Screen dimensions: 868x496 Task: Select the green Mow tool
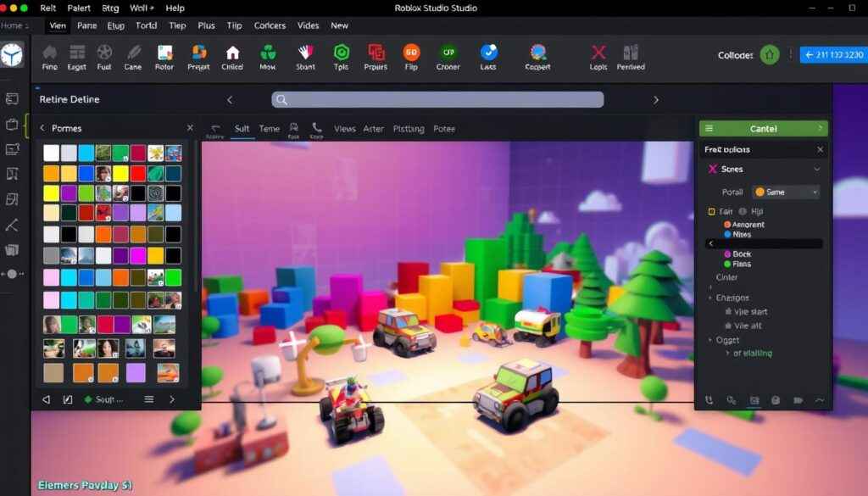coord(268,58)
